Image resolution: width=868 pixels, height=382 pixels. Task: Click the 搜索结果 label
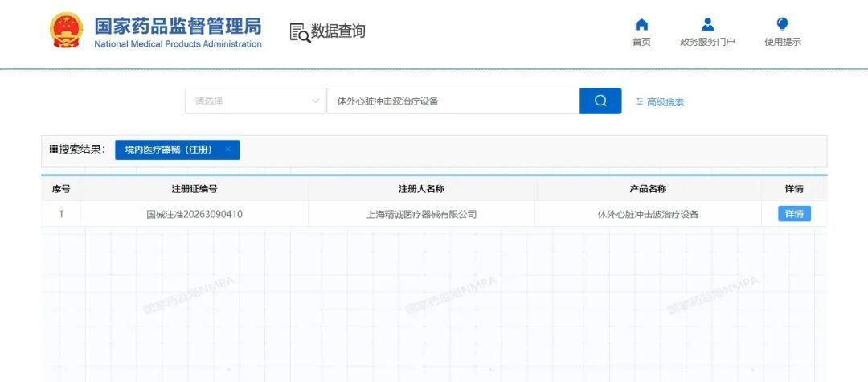82,149
